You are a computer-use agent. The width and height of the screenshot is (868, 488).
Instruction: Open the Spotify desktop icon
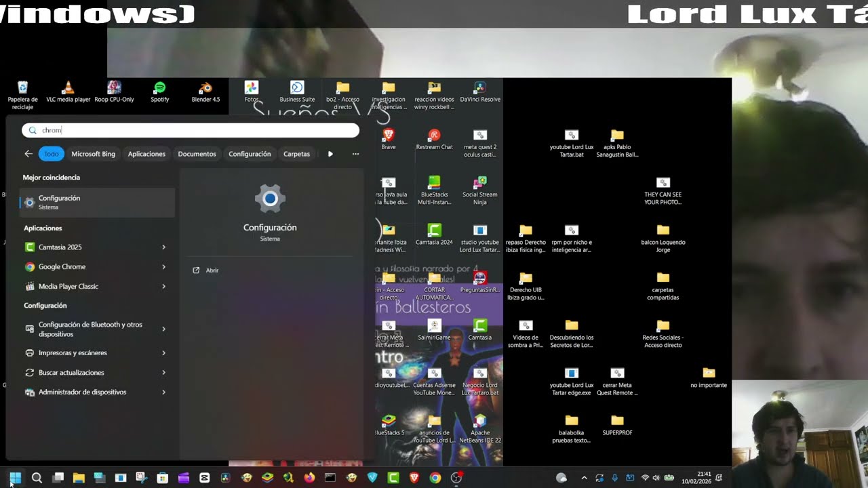click(160, 92)
